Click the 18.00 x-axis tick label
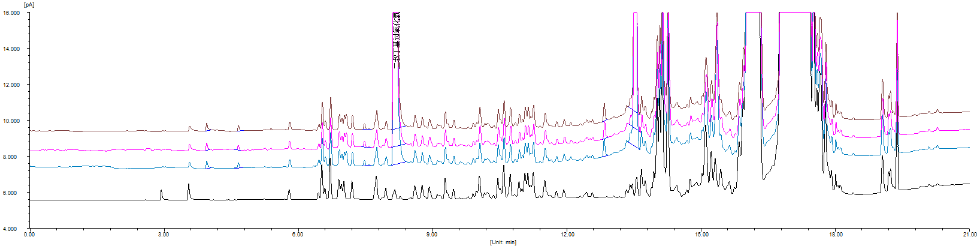980x249 pixels. pyautogui.click(x=835, y=235)
